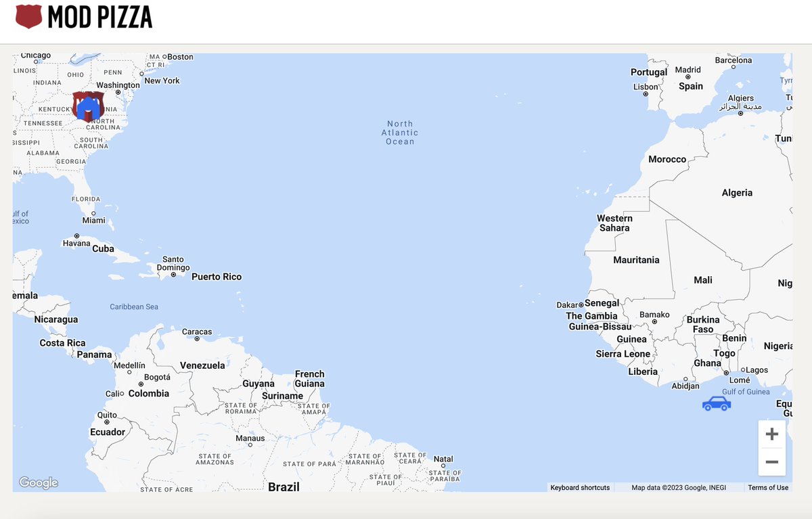The image size is (812, 519).
Task: Open the Terms of Use link
Action: [x=768, y=487]
